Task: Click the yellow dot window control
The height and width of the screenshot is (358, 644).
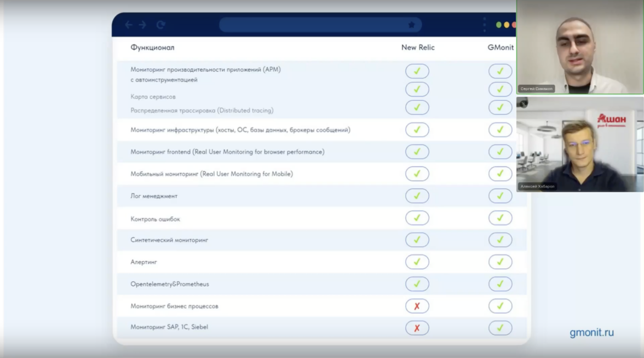Action: [507, 25]
